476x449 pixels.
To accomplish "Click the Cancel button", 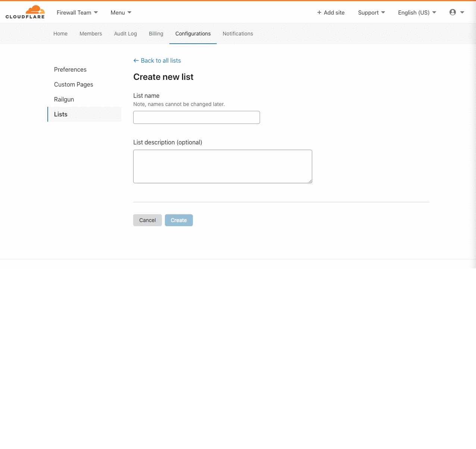I will tap(147, 220).
